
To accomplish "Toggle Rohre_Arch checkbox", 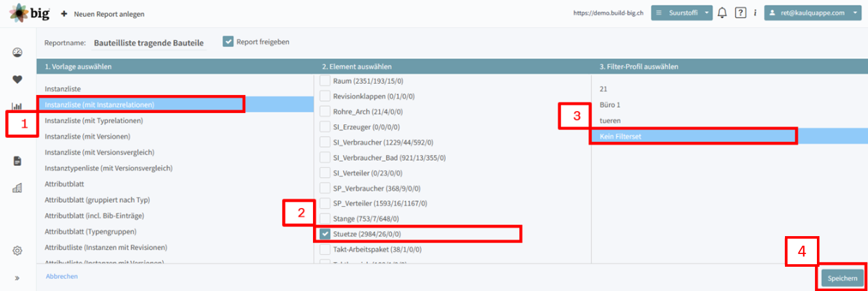I will pyautogui.click(x=325, y=112).
